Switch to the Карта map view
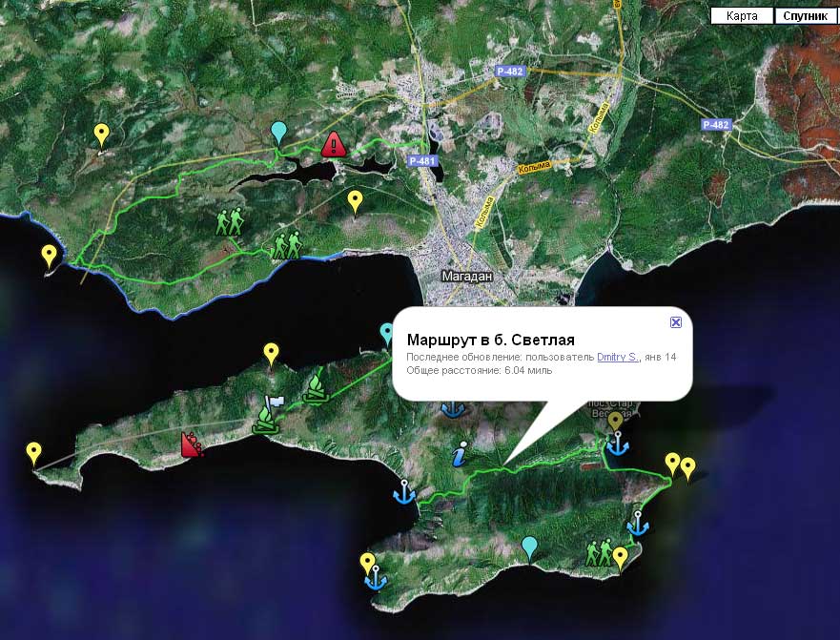 [x=741, y=16]
